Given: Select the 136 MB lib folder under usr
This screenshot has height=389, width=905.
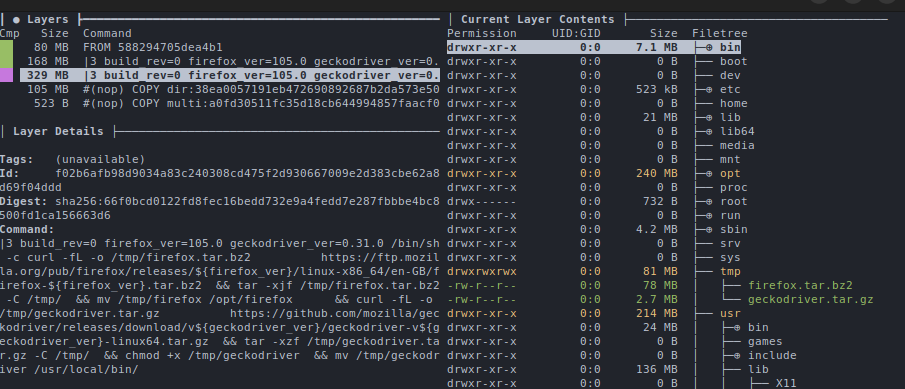Looking at the screenshot, I should point(758,369).
